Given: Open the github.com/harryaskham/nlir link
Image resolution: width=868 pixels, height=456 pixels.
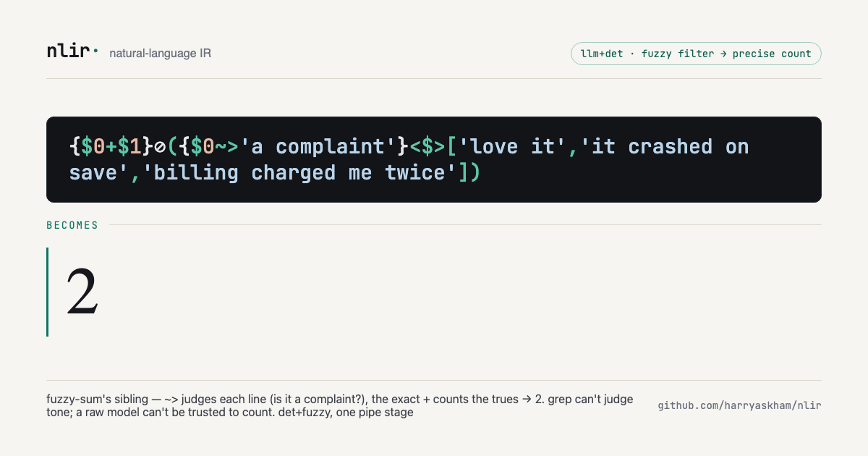Looking at the screenshot, I should point(739,406).
